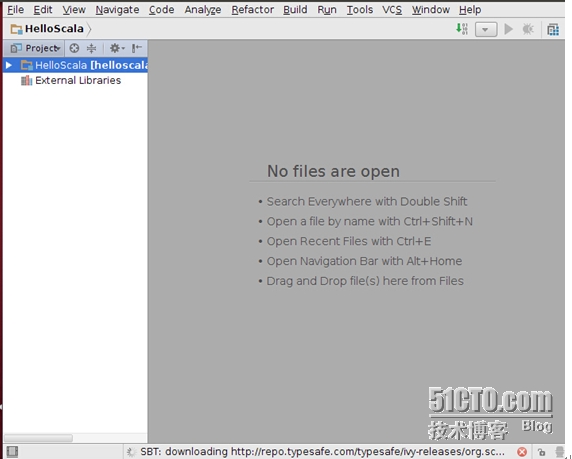Open the Project Structure icon
The image size is (572, 459).
tap(553, 29)
